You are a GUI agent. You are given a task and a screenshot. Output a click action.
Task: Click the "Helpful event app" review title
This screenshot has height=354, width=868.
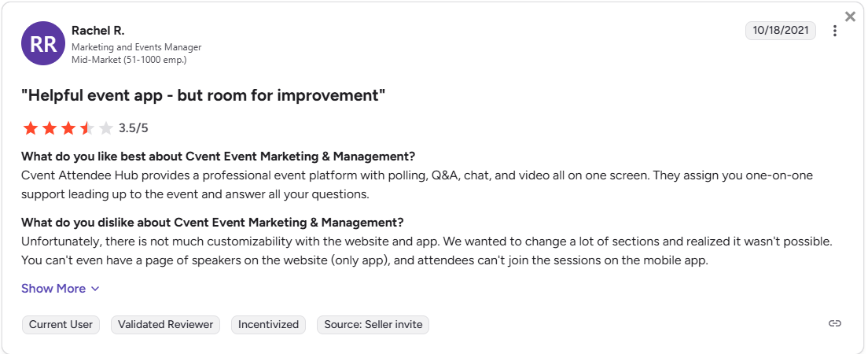click(204, 96)
